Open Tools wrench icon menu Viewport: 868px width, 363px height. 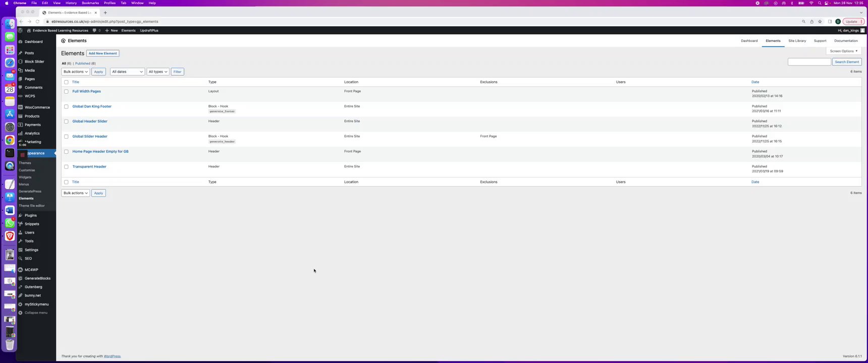click(20, 241)
